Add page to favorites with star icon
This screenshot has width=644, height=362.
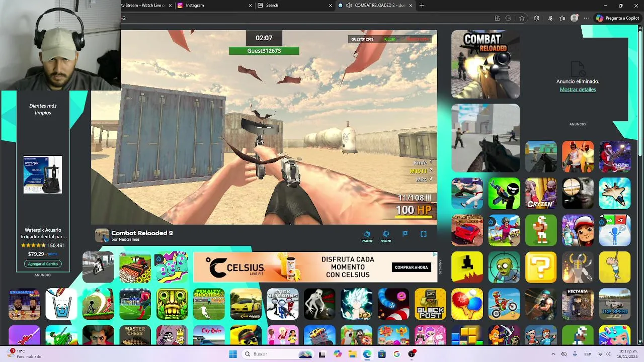522,18
